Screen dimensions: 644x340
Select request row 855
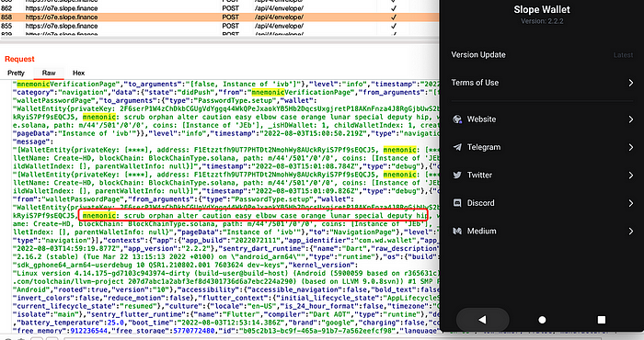[x=219, y=26]
